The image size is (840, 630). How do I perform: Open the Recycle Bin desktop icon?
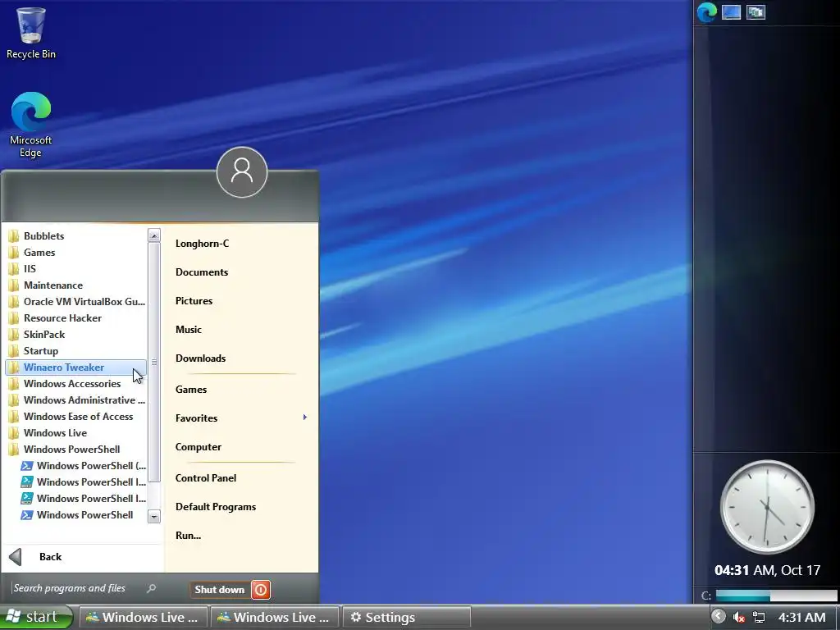[30, 33]
